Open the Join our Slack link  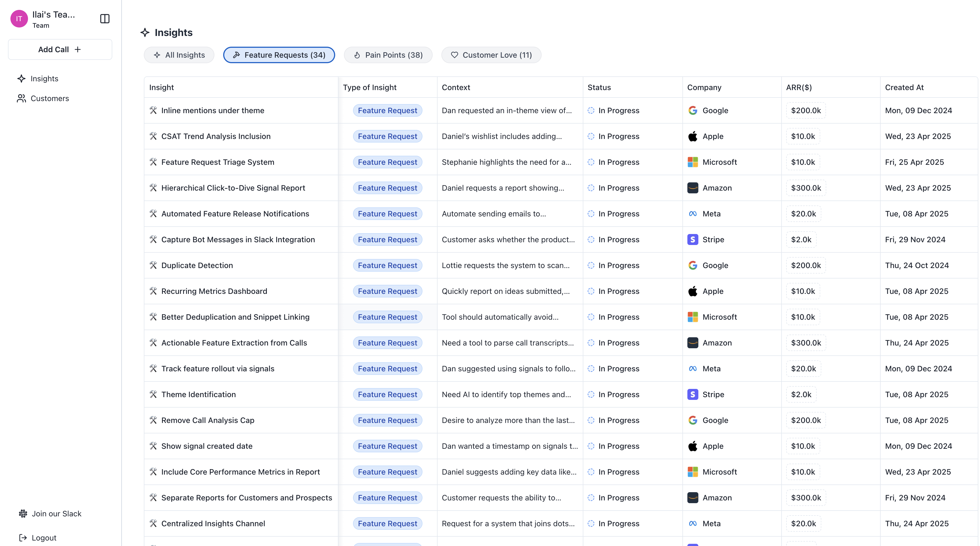56,514
